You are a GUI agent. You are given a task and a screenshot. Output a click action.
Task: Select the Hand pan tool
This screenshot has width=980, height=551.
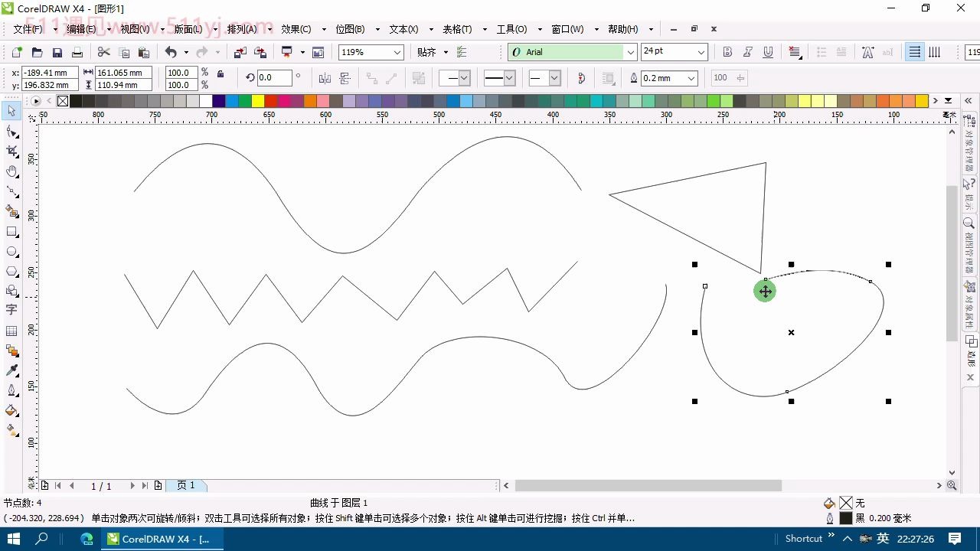tap(11, 171)
